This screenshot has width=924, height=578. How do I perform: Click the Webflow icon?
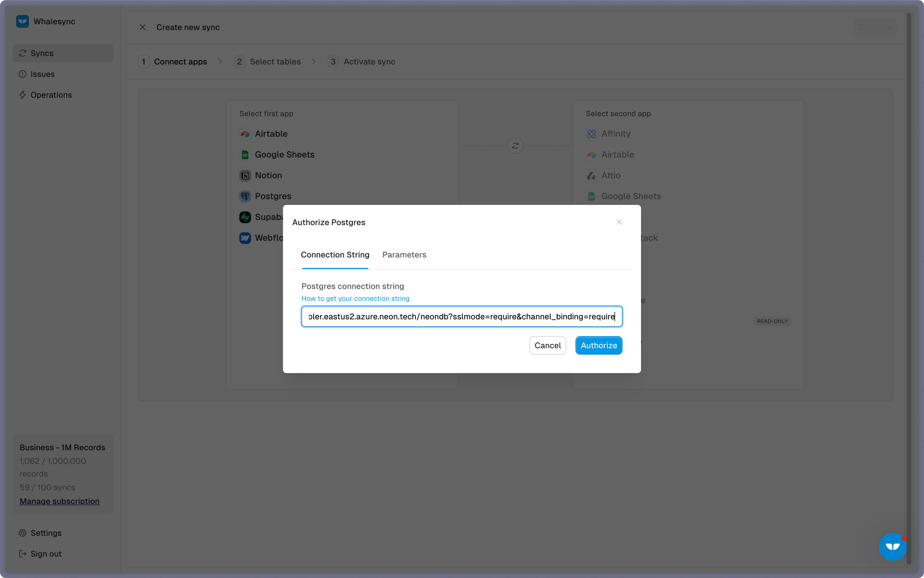[245, 238]
